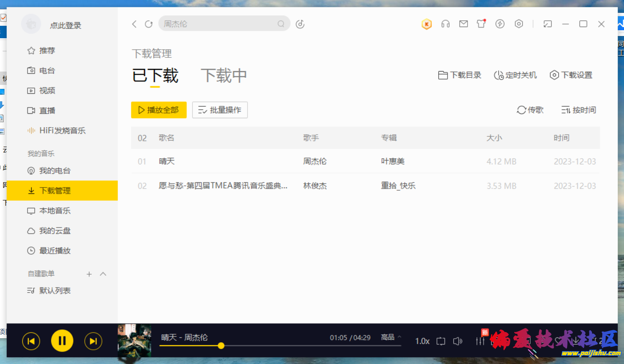Click the 批量操作 button

point(220,110)
